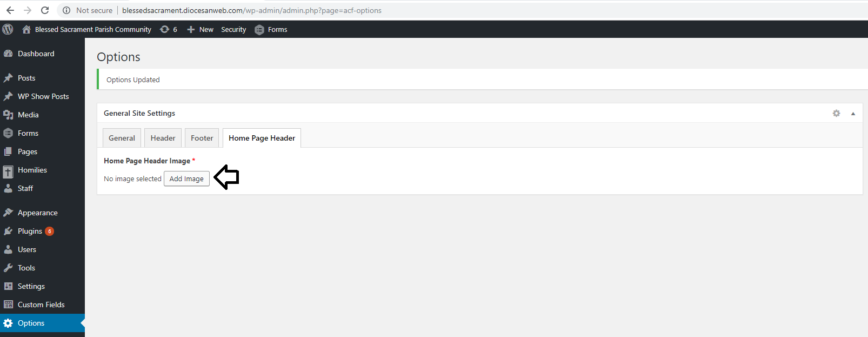Image resolution: width=868 pixels, height=337 pixels.
Task: Open Blessed Sacrament Parish Community site menu
Action: coord(86,29)
